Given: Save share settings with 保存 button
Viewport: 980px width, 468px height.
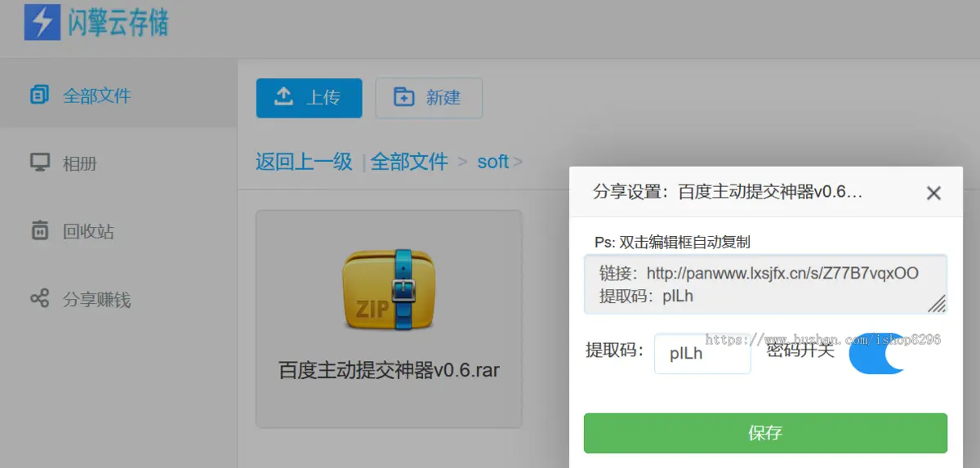Looking at the screenshot, I should [765, 433].
